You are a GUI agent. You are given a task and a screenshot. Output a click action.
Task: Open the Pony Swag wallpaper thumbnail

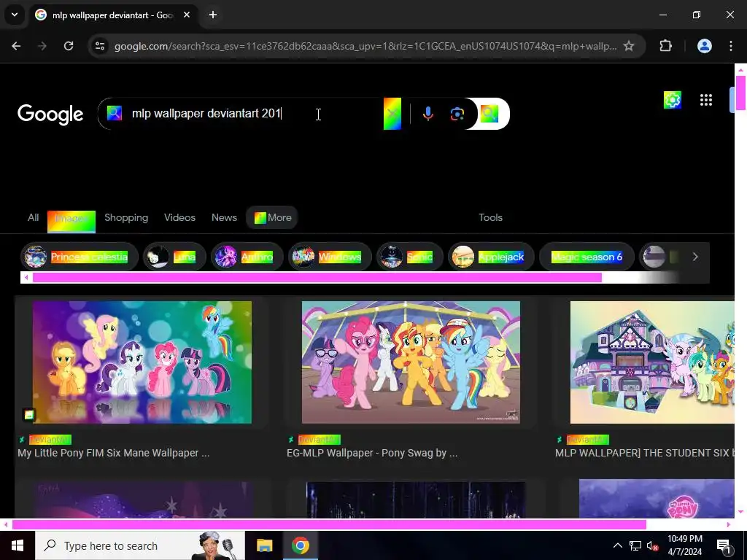[411, 362]
